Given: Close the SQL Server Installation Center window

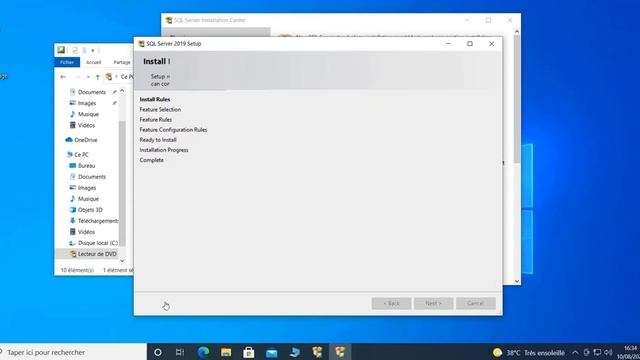Looking at the screenshot, I should (x=509, y=20).
